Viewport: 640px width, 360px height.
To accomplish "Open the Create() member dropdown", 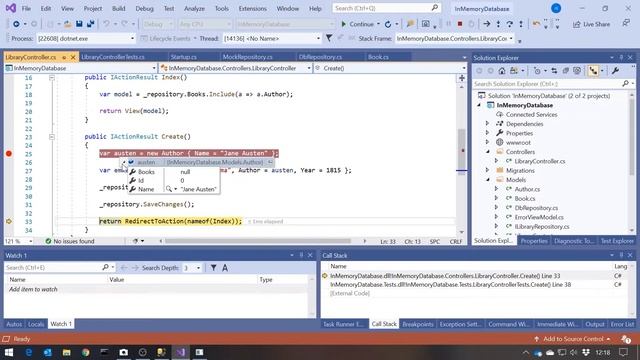I will (464, 68).
